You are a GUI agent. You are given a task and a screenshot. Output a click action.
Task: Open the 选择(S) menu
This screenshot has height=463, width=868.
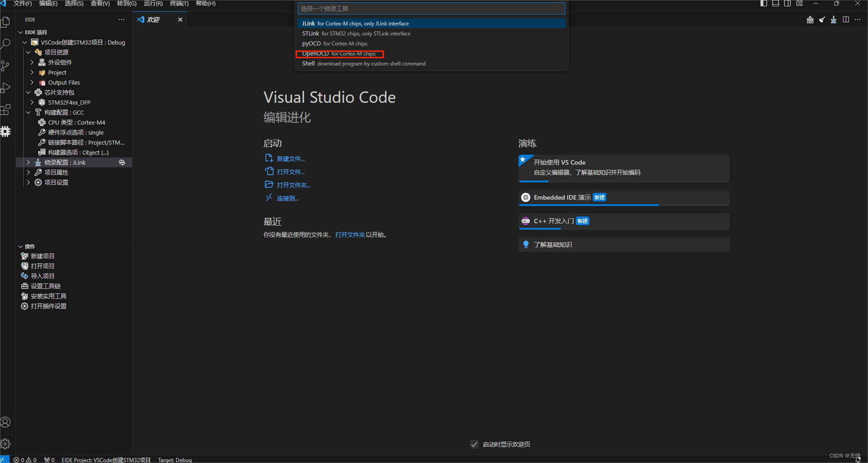click(x=74, y=4)
